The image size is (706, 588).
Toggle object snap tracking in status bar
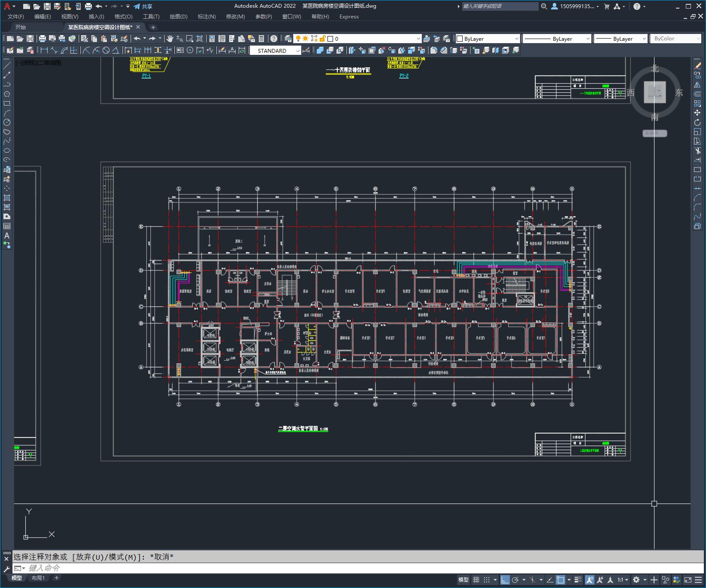(550, 580)
